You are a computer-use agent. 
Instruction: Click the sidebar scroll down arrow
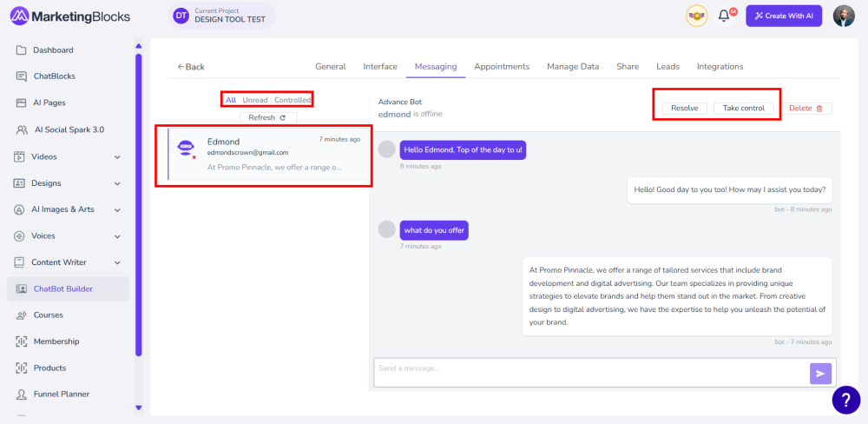coord(138,408)
